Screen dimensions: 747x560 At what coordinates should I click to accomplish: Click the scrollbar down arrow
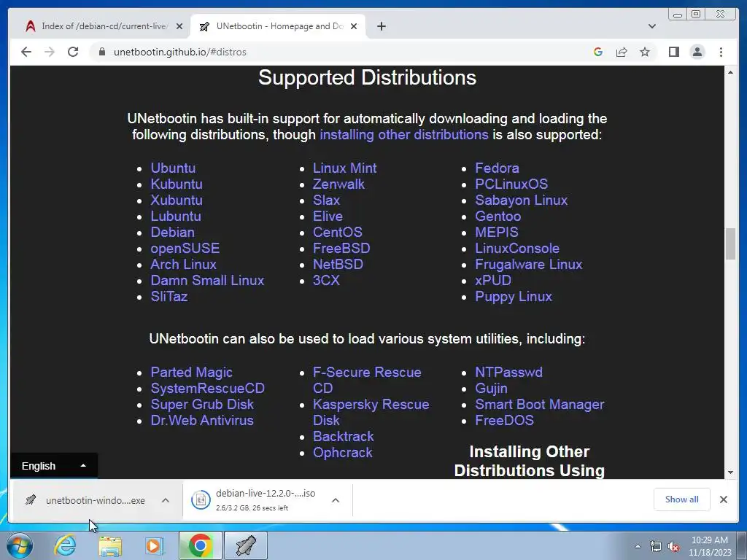[730, 472]
